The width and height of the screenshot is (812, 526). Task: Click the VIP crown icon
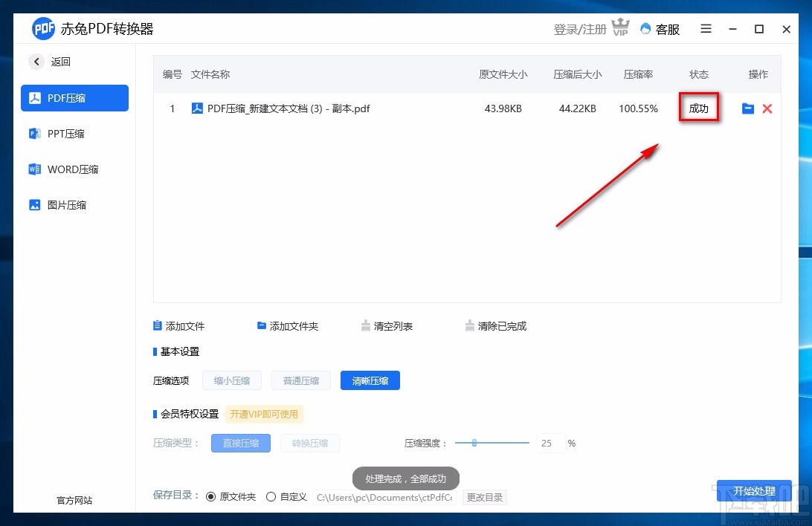tap(620, 27)
